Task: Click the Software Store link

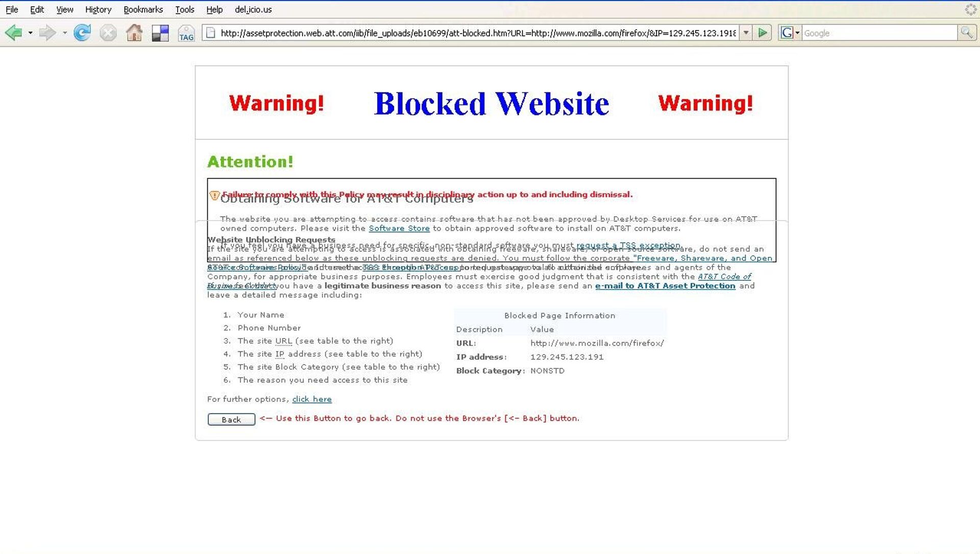Action: click(399, 228)
